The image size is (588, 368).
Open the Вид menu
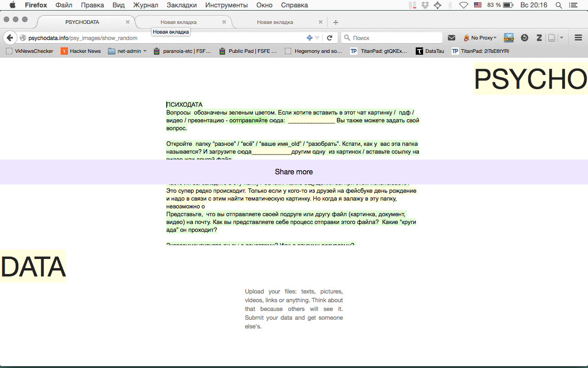[x=119, y=5]
